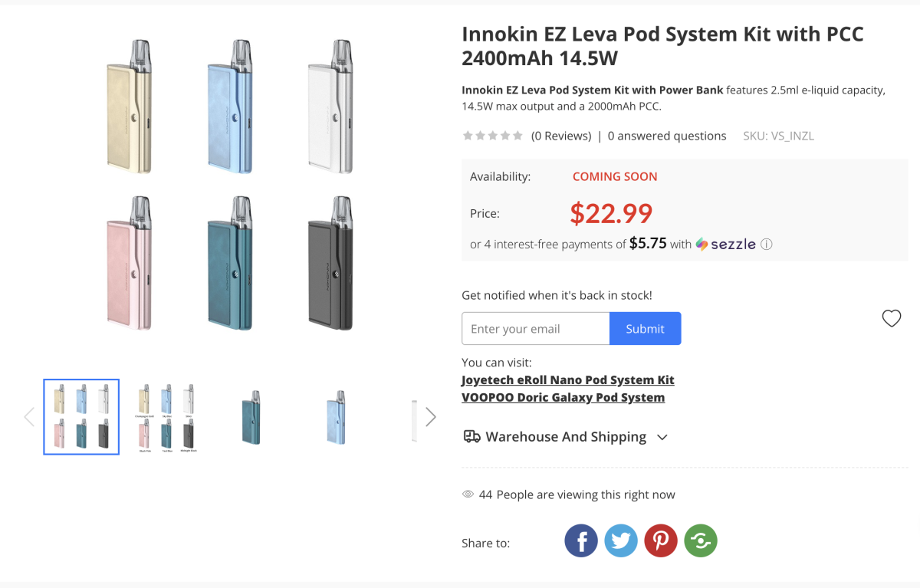This screenshot has width=920, height=588.
Task: Pin this product to Pinterest
Action: (x=661, y=540)
